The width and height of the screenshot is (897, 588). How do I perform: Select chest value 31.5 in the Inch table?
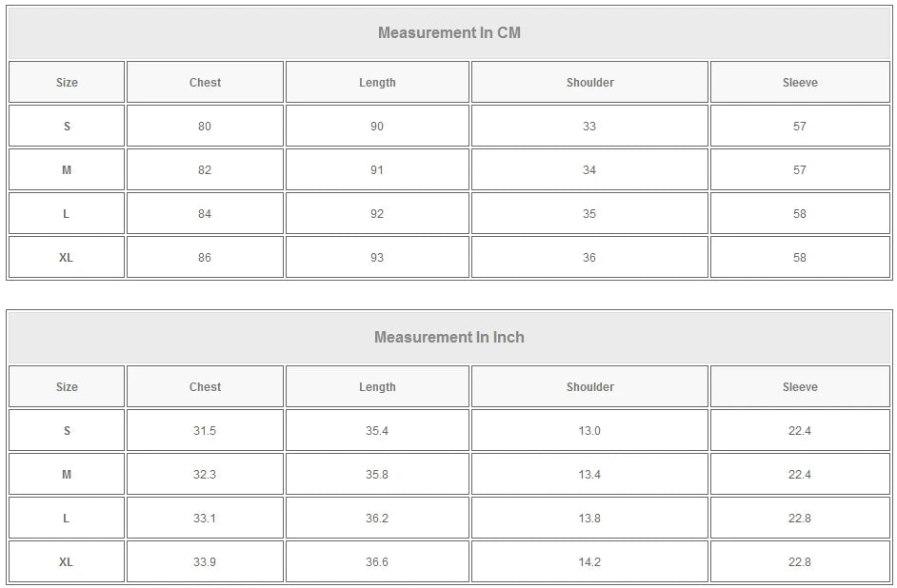205,431
